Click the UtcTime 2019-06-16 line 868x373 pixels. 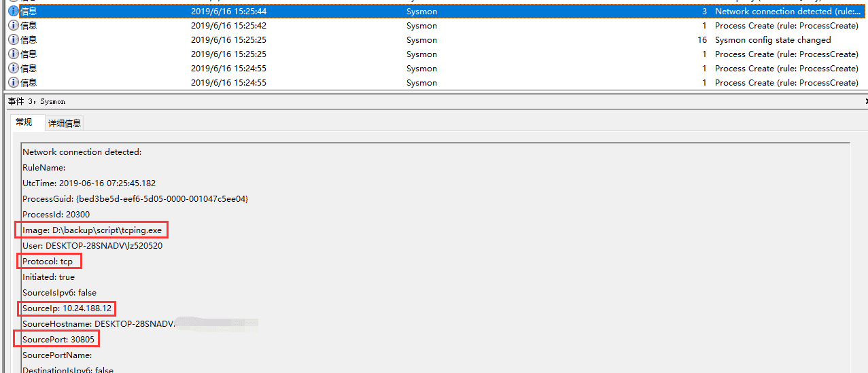[x=88, y=183]
